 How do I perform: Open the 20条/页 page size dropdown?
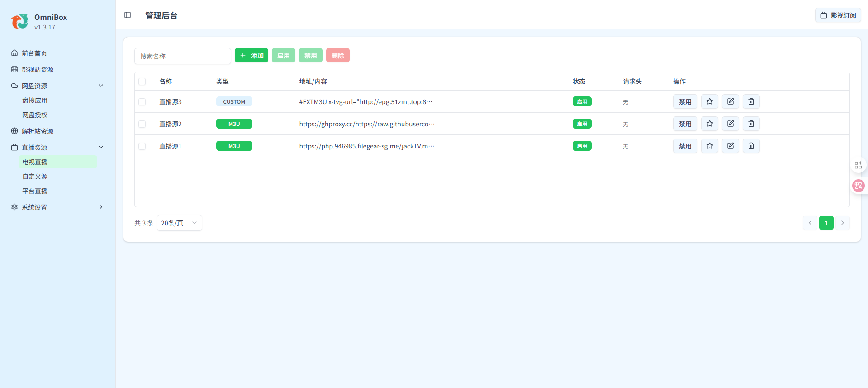pyautogui.click(x=179, y=223)
